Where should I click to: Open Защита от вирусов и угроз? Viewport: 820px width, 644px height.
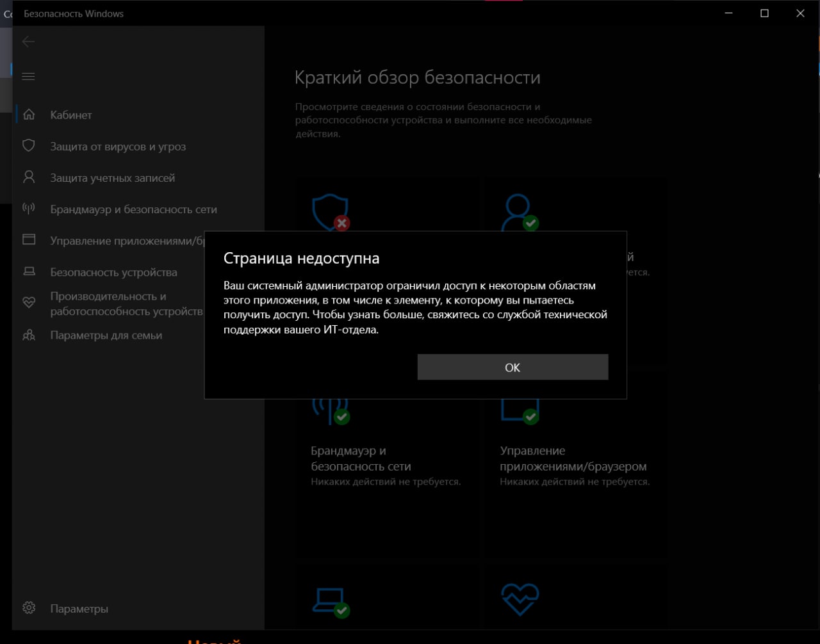click(118, 147)
